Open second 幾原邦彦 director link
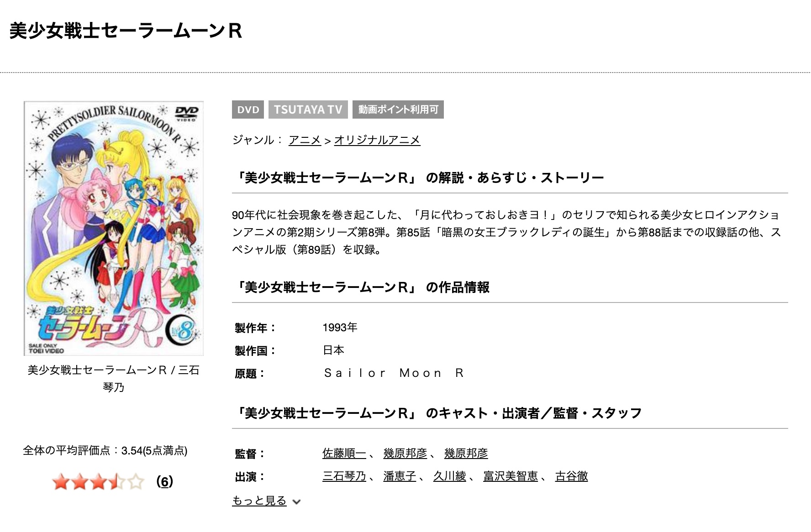 pyautogui.click(x=466, y=453)
